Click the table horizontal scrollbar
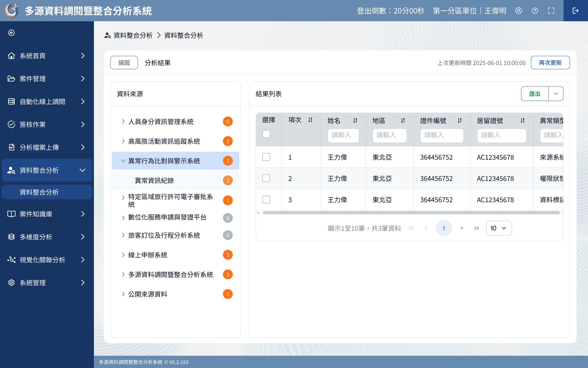This screenshot has width=588, height=368. 411,213
